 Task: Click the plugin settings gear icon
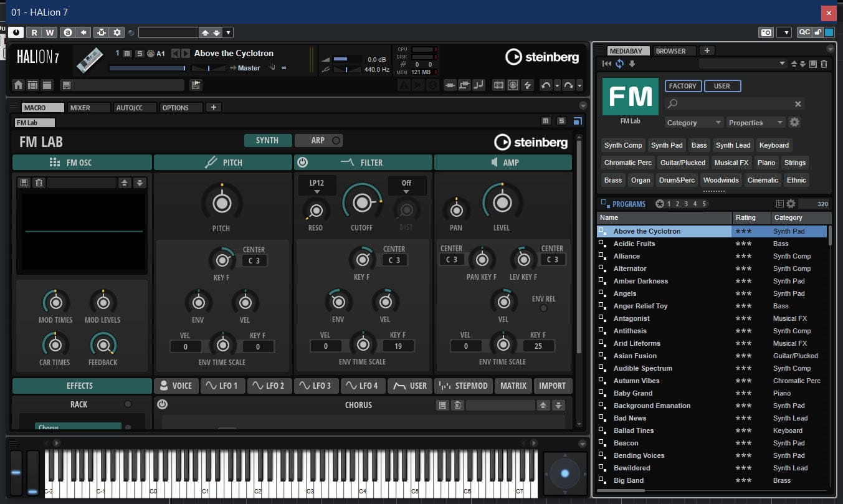pyautogui.click(x=117, y=32)
